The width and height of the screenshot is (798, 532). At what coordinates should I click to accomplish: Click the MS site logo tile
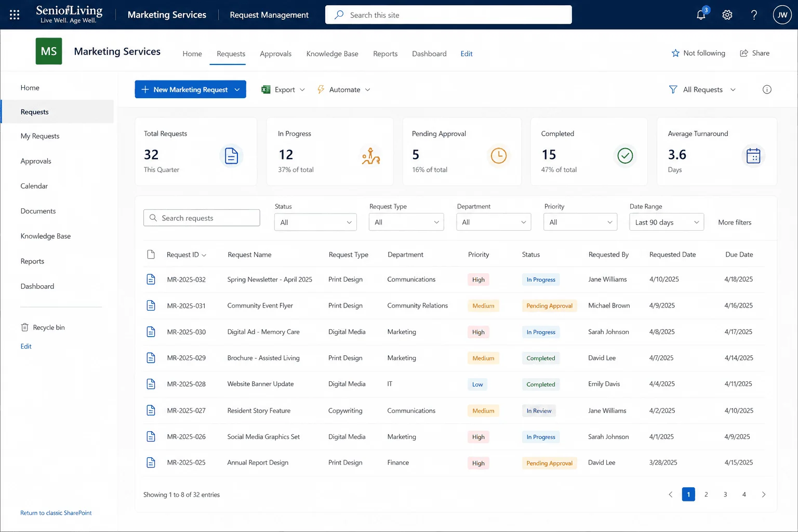[49, 51]
